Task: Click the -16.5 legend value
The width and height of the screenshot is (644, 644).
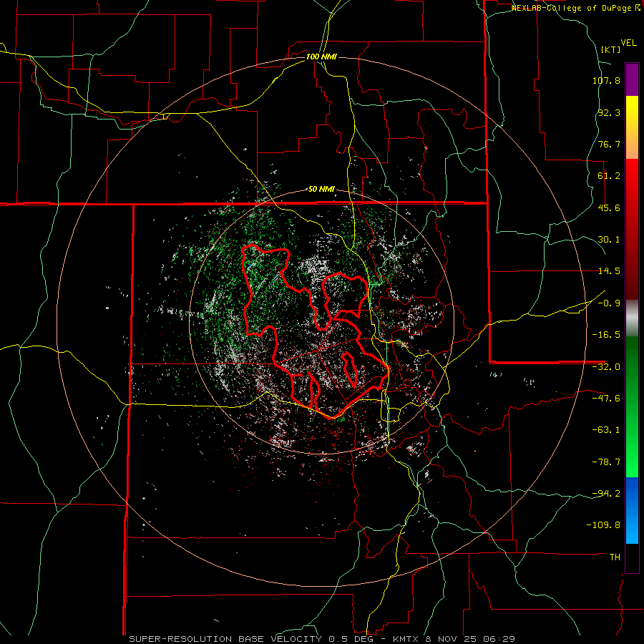Action: [606, 335]
